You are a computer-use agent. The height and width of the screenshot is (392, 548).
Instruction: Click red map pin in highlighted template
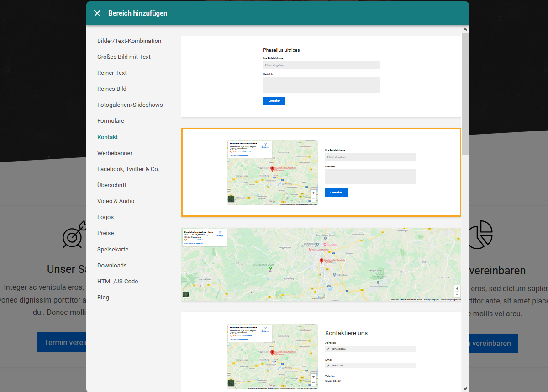(272, 169)
